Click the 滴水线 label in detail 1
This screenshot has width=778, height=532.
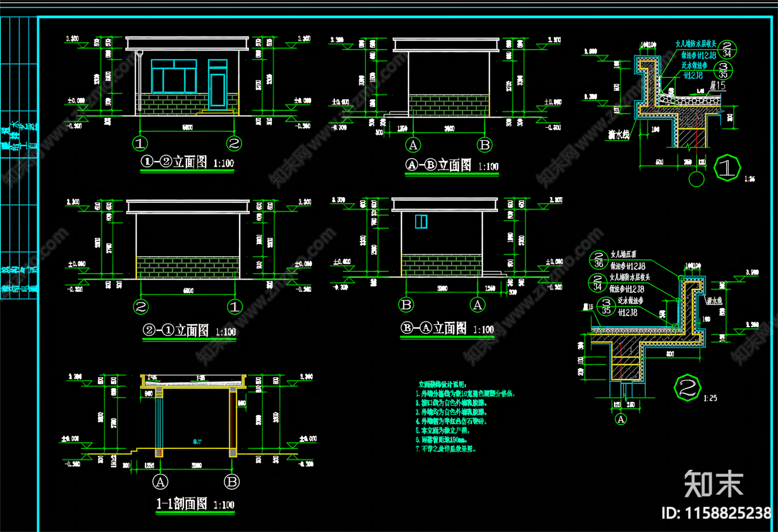point(619,135)
